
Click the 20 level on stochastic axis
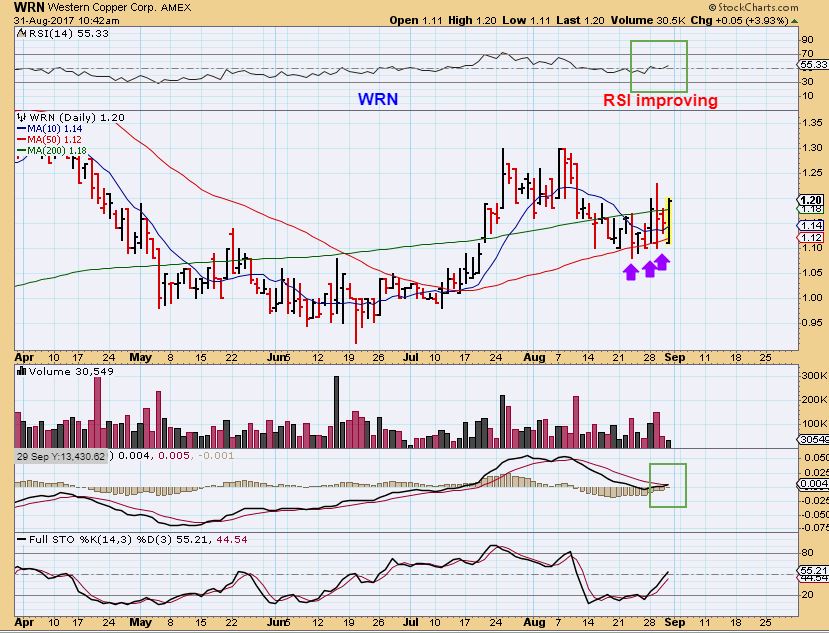point(807,595)
